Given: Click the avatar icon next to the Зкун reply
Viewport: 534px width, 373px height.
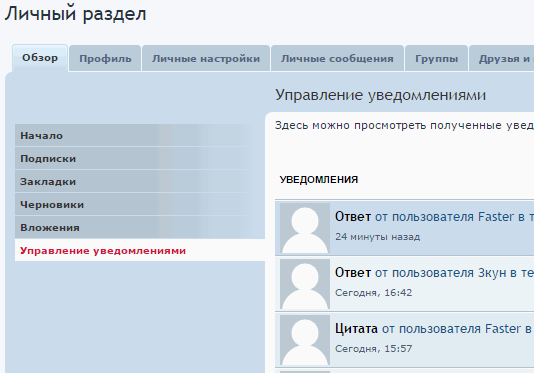Looking at the screenshot, I should pyautogui.click(x=305, y=284).
